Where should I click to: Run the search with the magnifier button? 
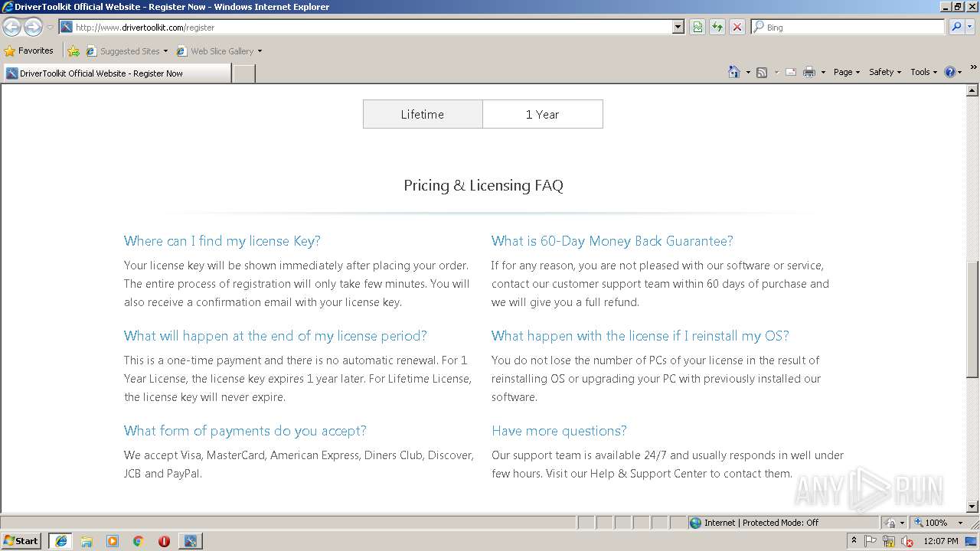(956, 27)
